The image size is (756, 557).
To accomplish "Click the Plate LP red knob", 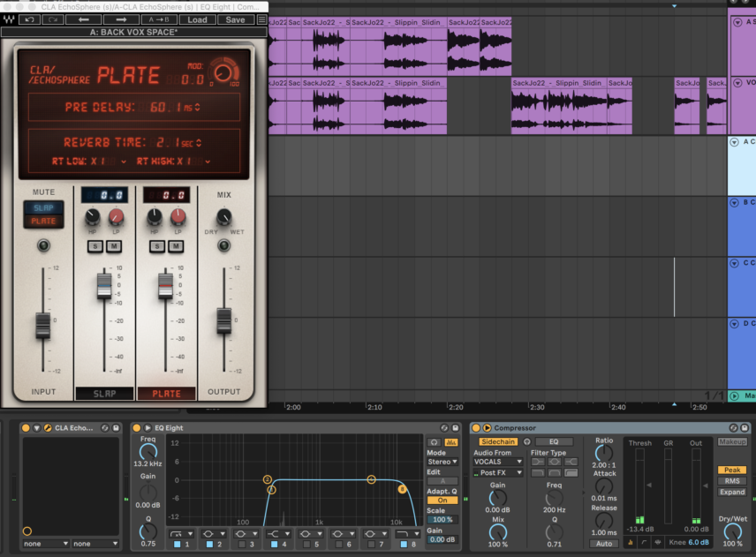I will 178,217.
